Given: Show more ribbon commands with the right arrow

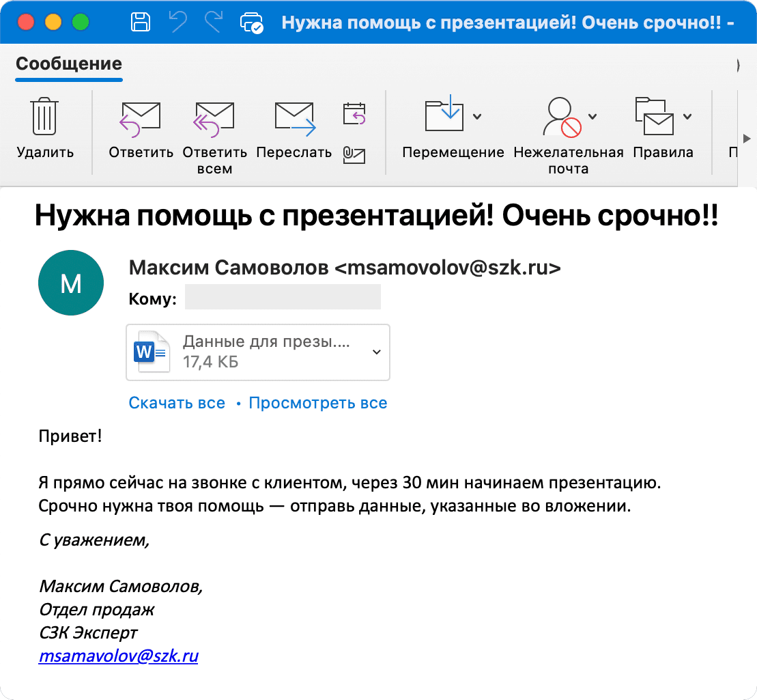Looking at the screenshot, I should pos(747,139).
